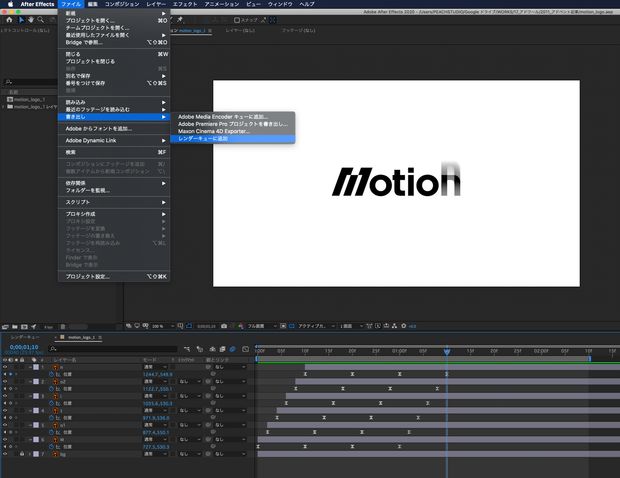Expand the motion_logo_1 レイヤー folder in Project
620x478 pixels.
[x=4, y=107]
